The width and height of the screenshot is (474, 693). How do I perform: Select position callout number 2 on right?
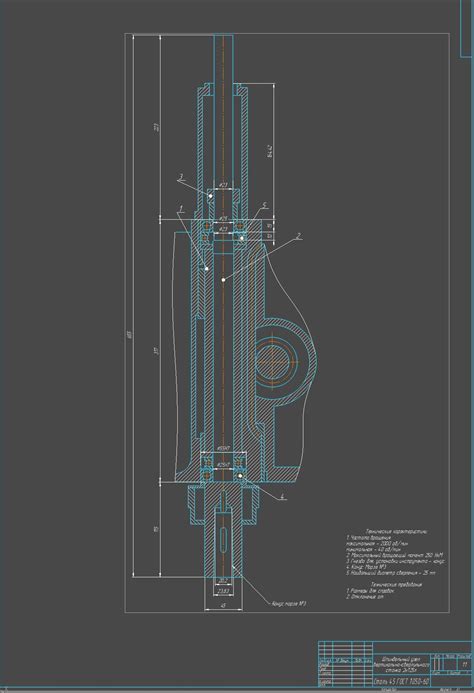coord(299,236)
